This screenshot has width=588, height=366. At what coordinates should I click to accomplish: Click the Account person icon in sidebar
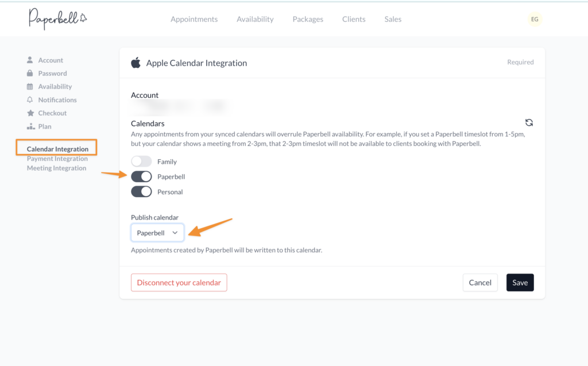click(30, 60)
